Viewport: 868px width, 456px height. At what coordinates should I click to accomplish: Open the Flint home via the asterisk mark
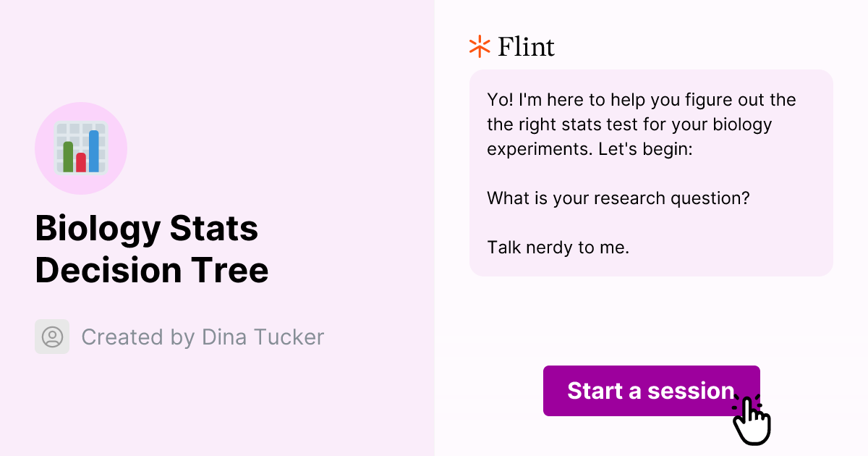[479, 46]
